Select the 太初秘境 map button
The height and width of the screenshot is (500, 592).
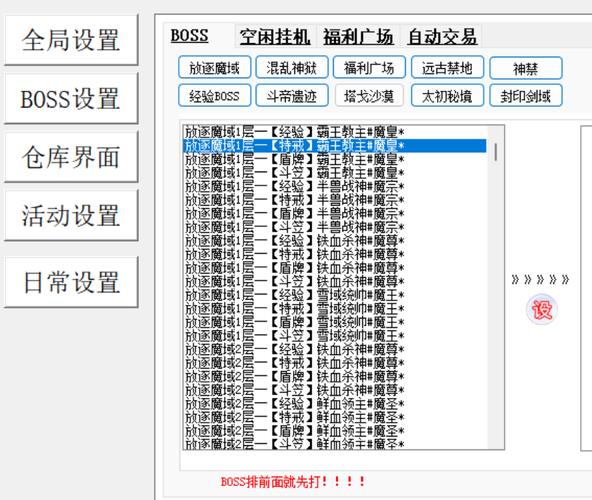[447, 96]
